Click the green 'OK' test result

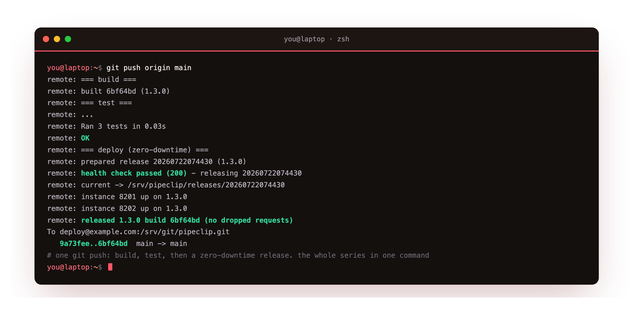(x=85, y=138)
